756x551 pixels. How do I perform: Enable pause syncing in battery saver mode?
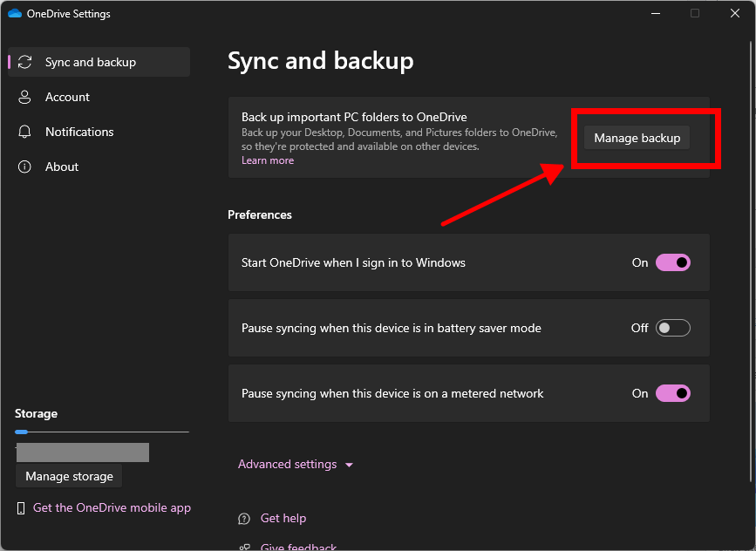point(672,328)
